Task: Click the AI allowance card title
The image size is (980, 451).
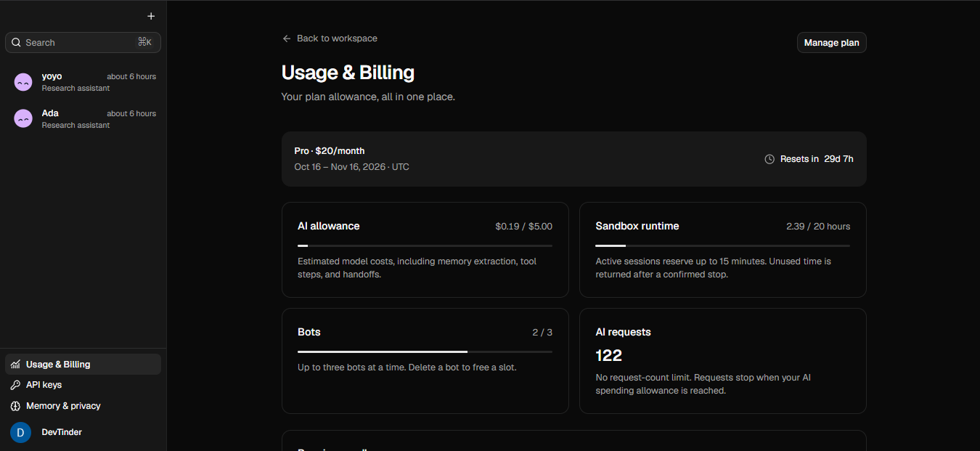Action: coord(329,227)
